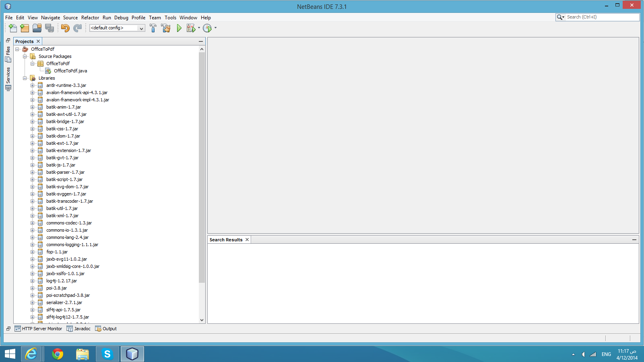Expand the batik-anim-1.7.jar node
Viewport: 644px width, 362px height.
pyautogui.click(x=33, y=107)
